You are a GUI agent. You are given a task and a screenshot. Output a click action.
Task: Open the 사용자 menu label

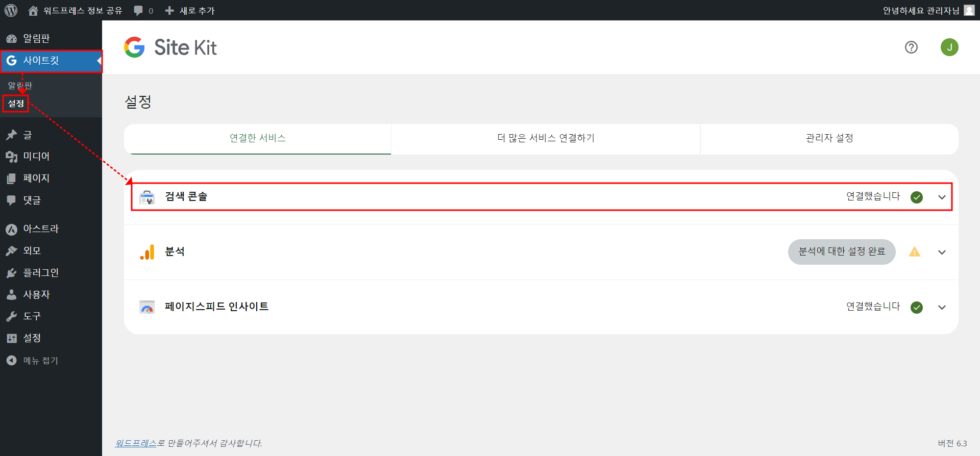(36, 295)
